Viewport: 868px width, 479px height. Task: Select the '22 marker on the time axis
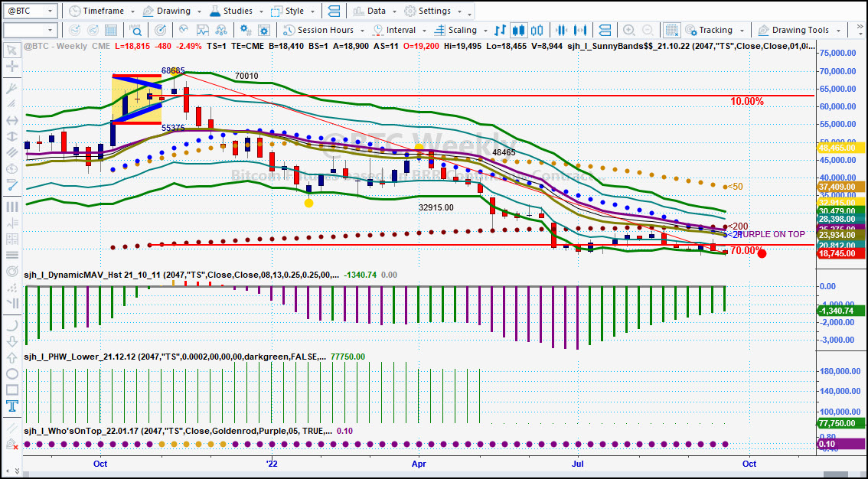[271, 463]
